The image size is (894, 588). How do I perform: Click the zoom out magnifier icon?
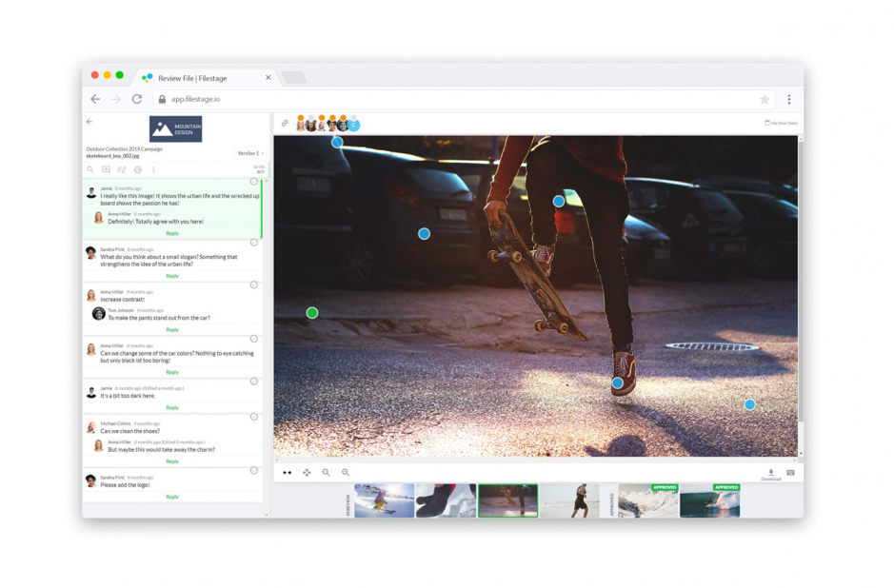(345, 472)
